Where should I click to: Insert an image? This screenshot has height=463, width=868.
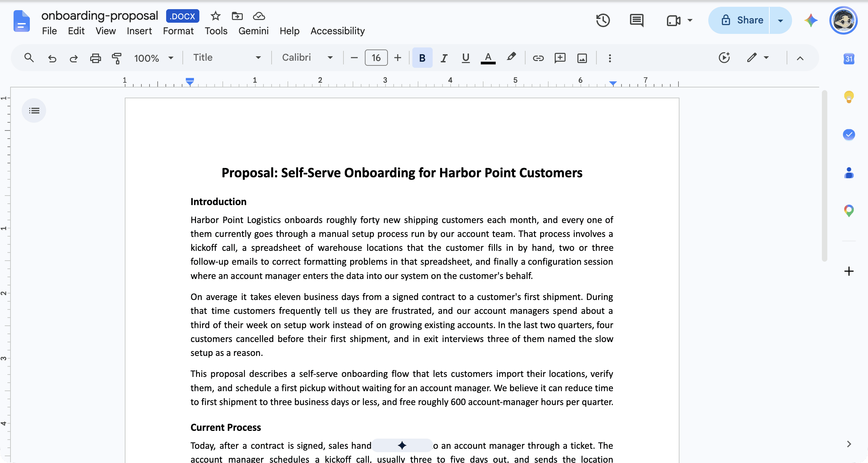pyautogui.click(x=582, y=58)
